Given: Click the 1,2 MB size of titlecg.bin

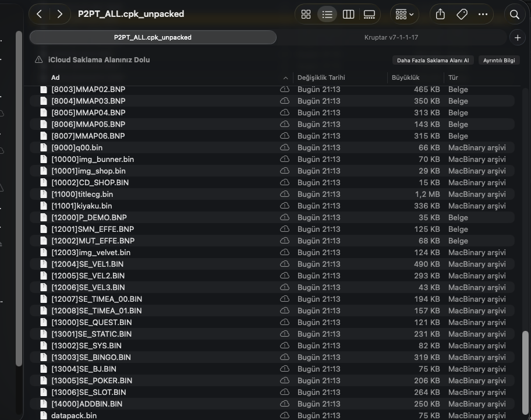Looking at the screenshot, I should 427,194.
